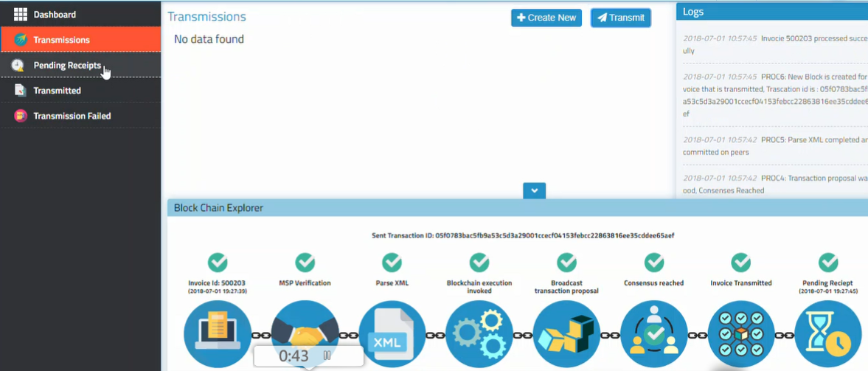Click the Create New button
This screenshot has width=868, height=371.
pyautogui.click(x=546, y=18)
